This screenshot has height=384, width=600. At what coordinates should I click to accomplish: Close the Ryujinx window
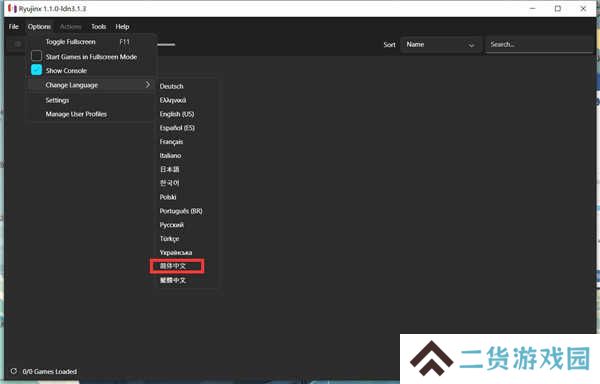pyautogui.click(x=583, y=8)
